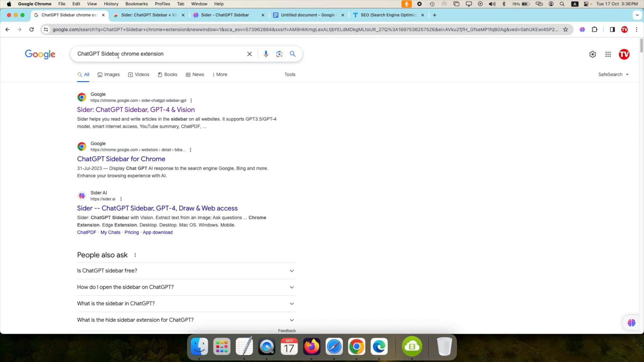Viewport: 644px width, 362px height.
Task: Open the Chrome three-dot menu
Action: click(637, 29)
